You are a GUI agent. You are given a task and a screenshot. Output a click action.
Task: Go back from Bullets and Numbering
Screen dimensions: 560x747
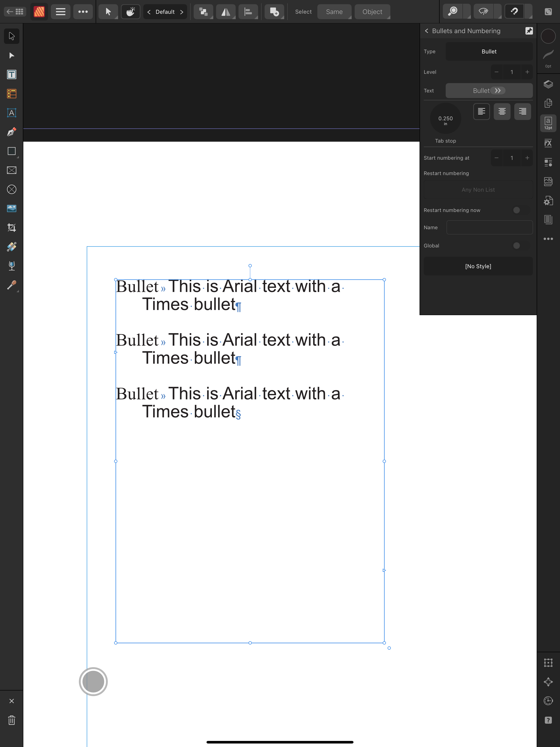click(427, 31)
